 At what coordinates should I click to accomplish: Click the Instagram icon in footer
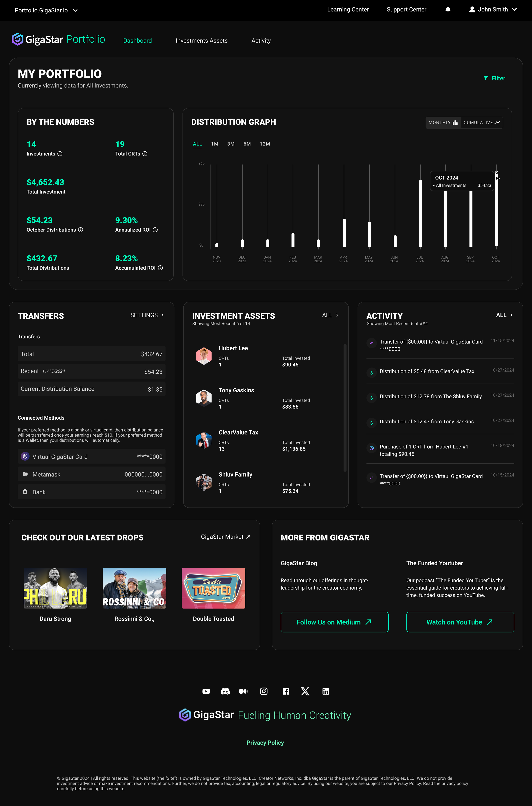[264, 691]
